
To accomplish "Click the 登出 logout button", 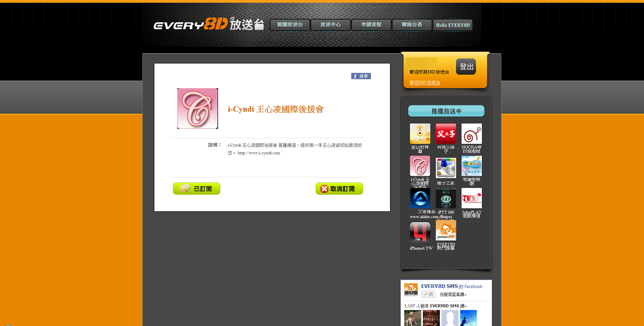I will click(x=466, y=67).
